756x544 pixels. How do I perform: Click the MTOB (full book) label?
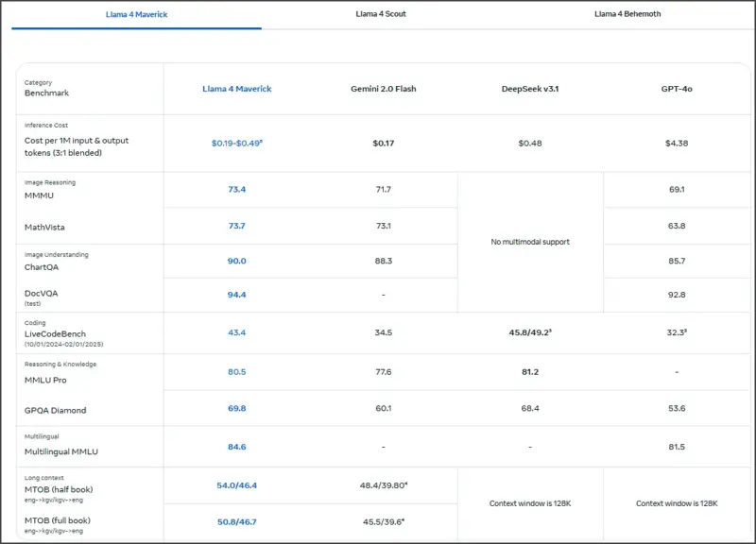58,520
